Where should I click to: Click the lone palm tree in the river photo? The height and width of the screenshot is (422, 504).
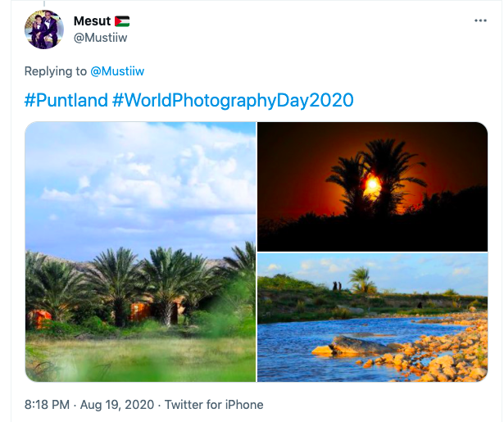362,279
